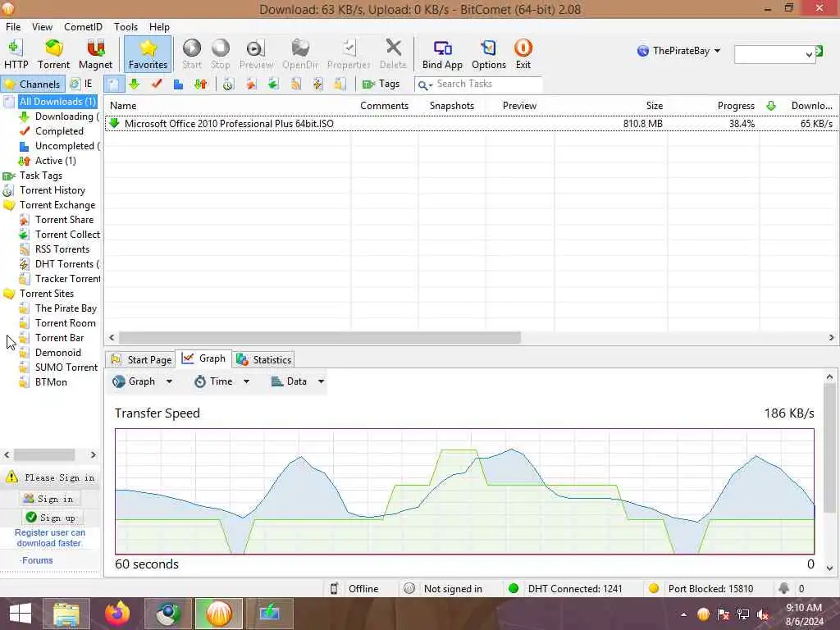Click the OpenDir toolbar icon
840x630 pixels.
click(x=300, y=54)
